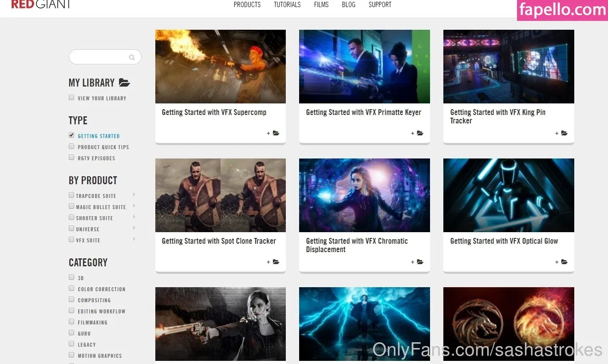This screenshot has height=364, width=608.
Task: Add VFX Optical Glow tutorial to library
Action: pyautogui.click(x=561, y=262)
